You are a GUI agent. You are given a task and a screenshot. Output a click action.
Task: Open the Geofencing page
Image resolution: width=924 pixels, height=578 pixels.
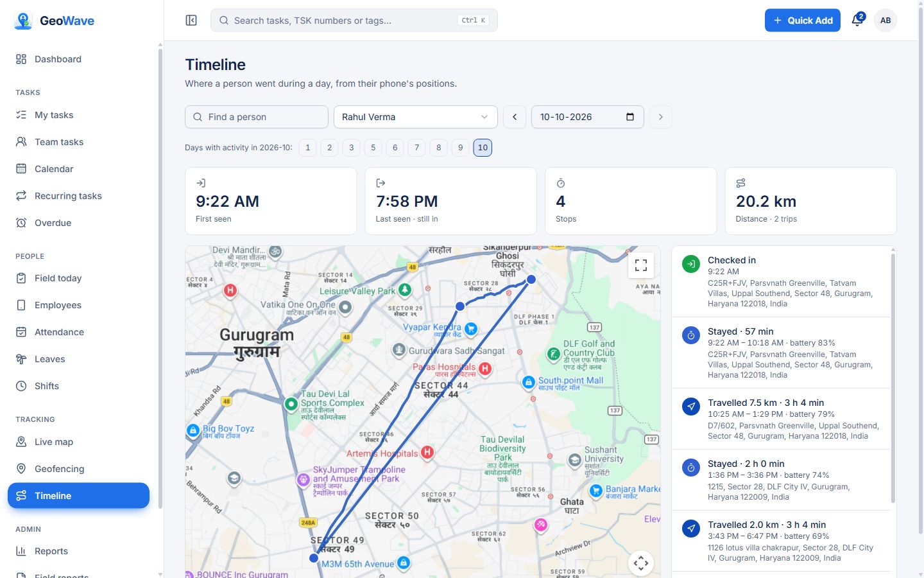[x=78, y=469]
